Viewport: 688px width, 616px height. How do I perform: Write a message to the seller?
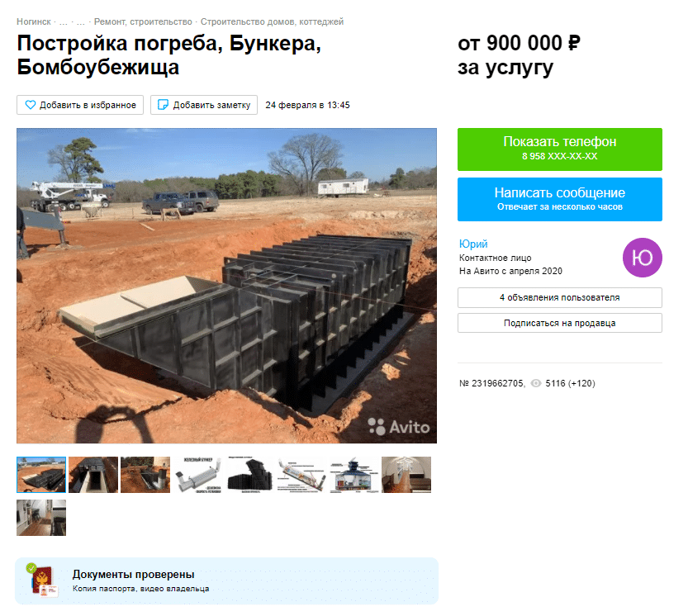point(559,199)
